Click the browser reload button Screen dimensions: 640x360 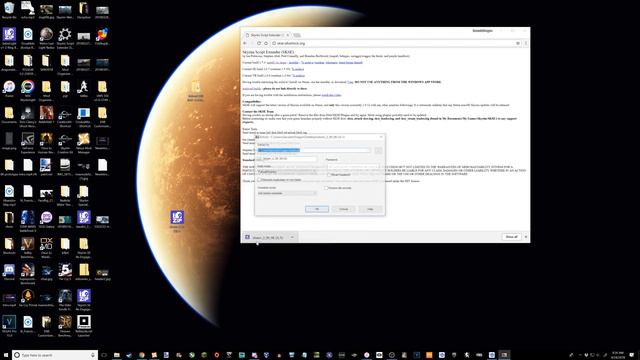click(x=259, y=43)
